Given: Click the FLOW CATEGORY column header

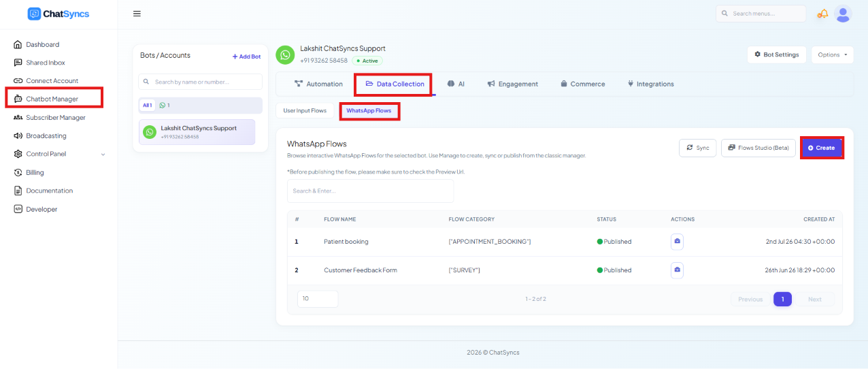Looking at the screenshot, I should pos(471,219).
